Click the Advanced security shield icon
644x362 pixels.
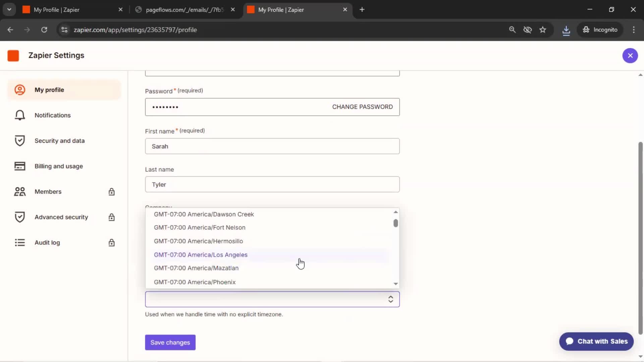pos(20,217)
